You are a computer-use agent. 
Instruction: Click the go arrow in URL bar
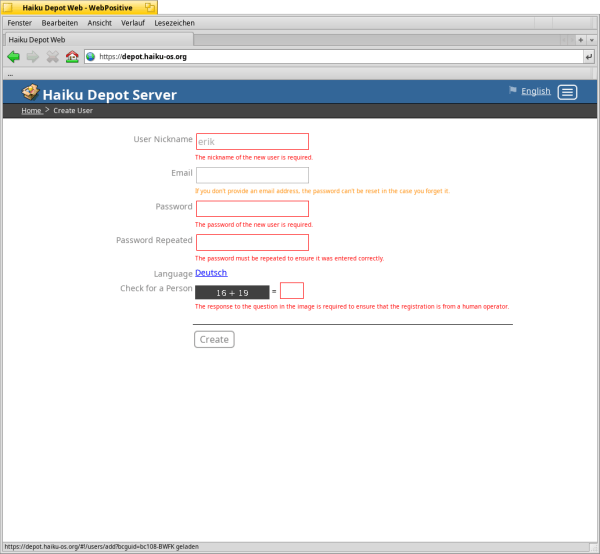coord(589,57)
